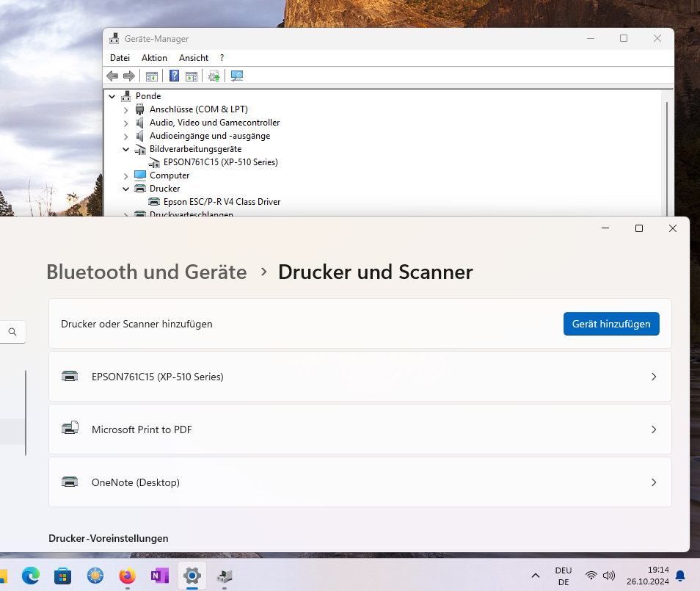The height and width of the screenshot is (591, 700).
Task: Click Settings gear in taskbar
Action: coord(192,576)
